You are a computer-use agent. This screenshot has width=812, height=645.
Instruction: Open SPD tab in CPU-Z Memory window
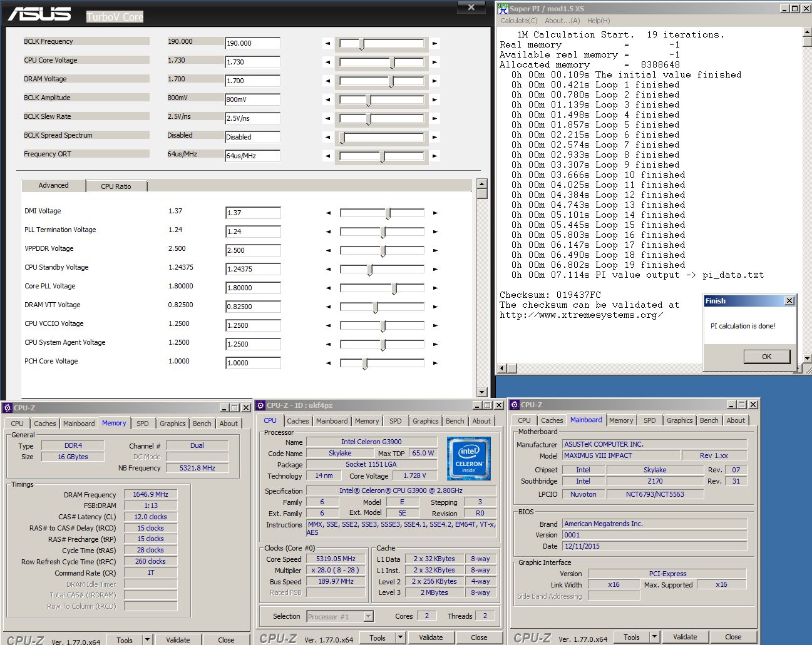[x=143, y=424]
